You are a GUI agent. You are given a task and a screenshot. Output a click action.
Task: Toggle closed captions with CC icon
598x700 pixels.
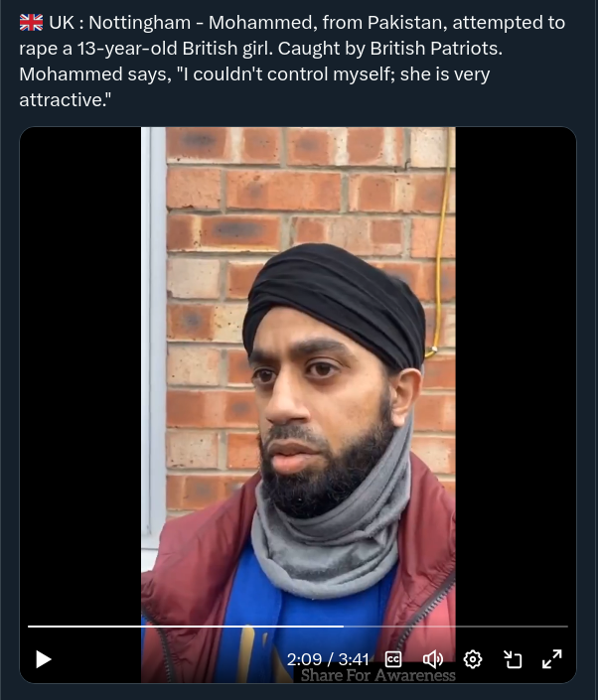click(x=393, y=659)
